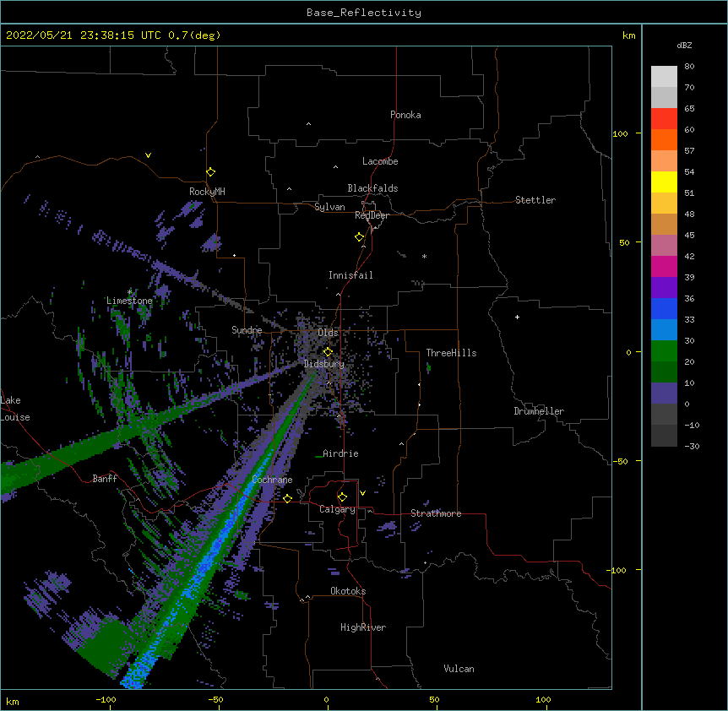Select the yellow diamond between Olds and Didsbury
This screenshot has width=728, height=711.
328,352
